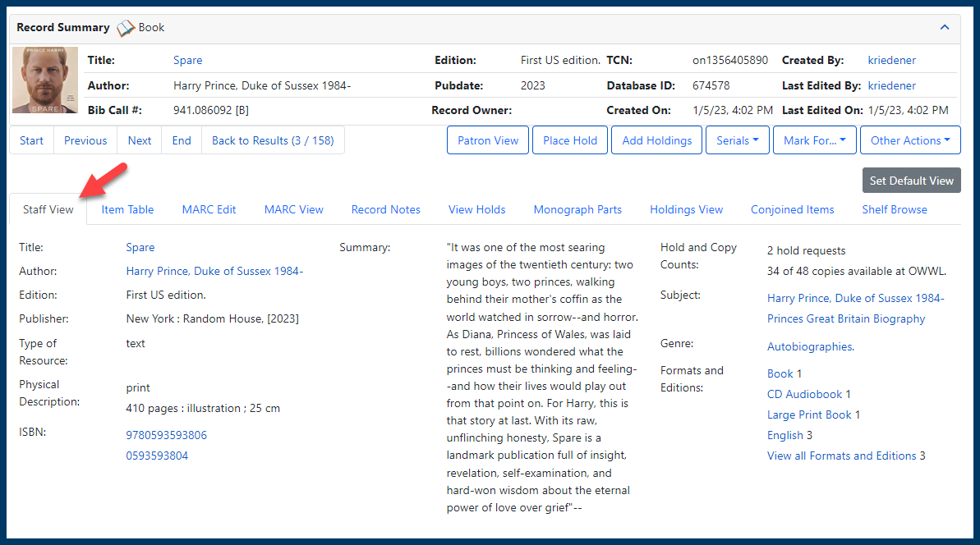Open the Serials dropdown
980x545 pixels.
(x=738, y=140)
